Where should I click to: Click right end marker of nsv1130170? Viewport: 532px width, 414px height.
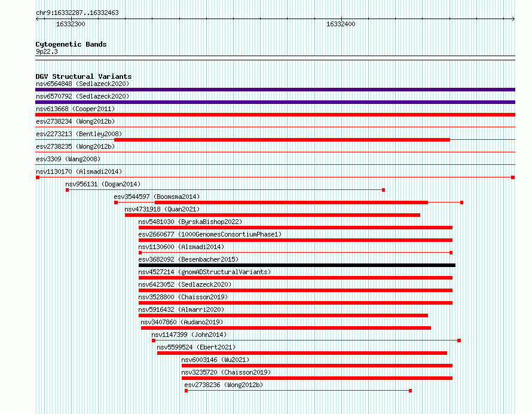tap(513, 177)
